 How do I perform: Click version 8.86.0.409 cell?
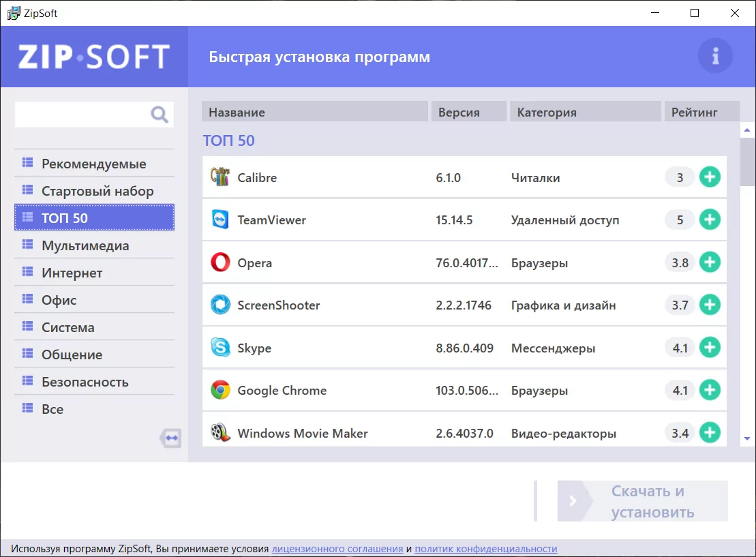point(464,348)
